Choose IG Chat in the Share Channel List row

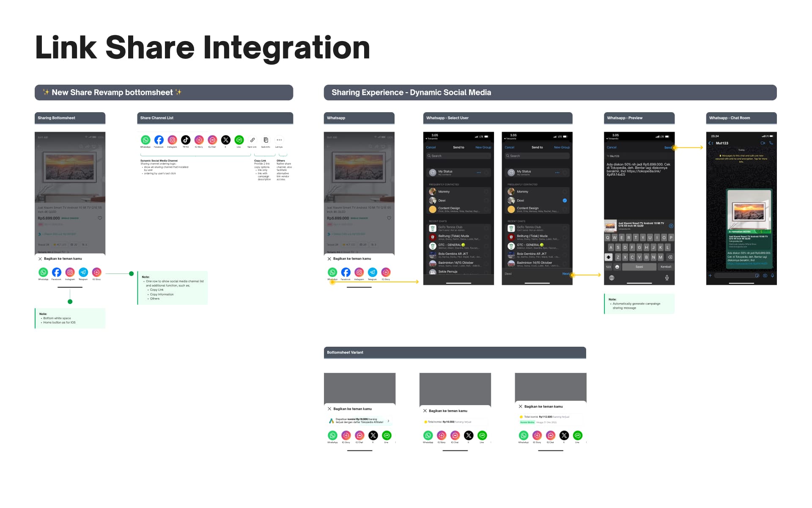[212, 140]
